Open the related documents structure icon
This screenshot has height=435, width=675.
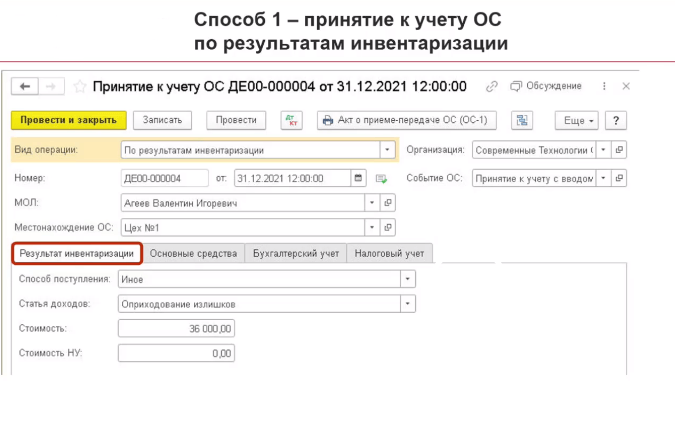[x=522, y=120]
